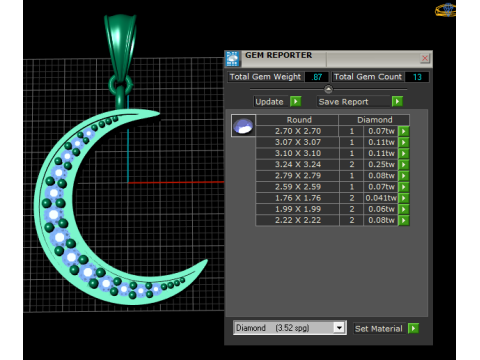Click the green arrow next to Update

296,101
